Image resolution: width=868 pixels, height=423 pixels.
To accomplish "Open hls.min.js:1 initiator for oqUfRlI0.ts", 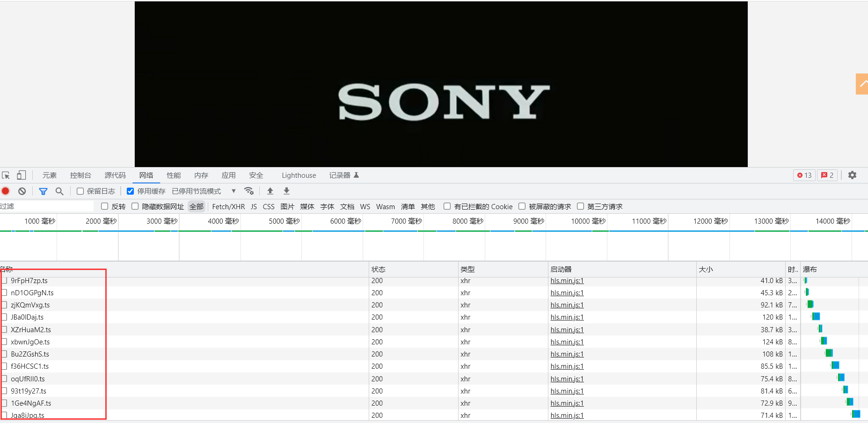I will (x=567, y=379).
